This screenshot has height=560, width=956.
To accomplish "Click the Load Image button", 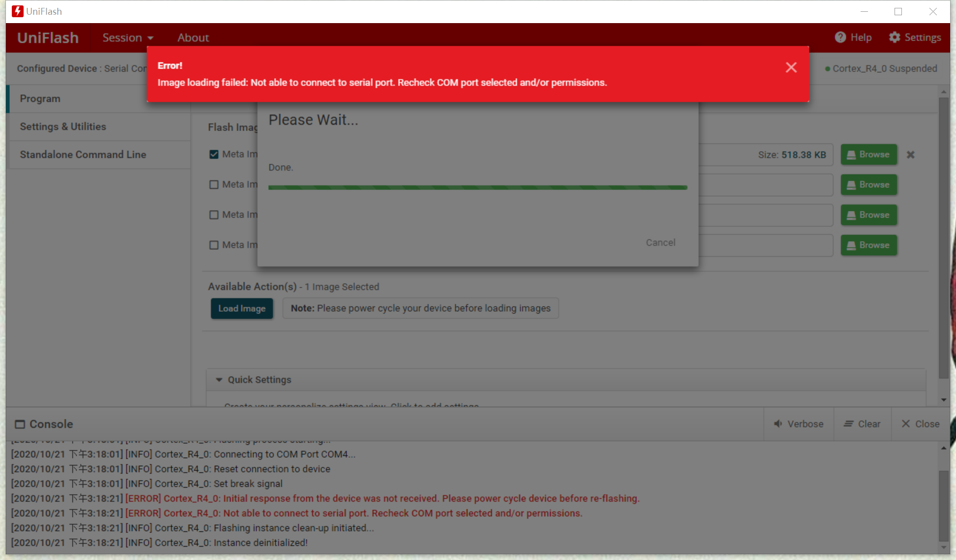I will pyautogui.click(x=241, y=308).
